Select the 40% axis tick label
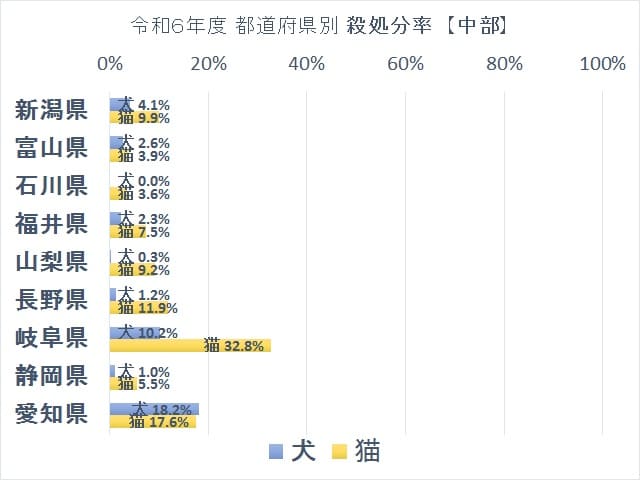The height and width of the screenshot is (480, 640). 307,64
